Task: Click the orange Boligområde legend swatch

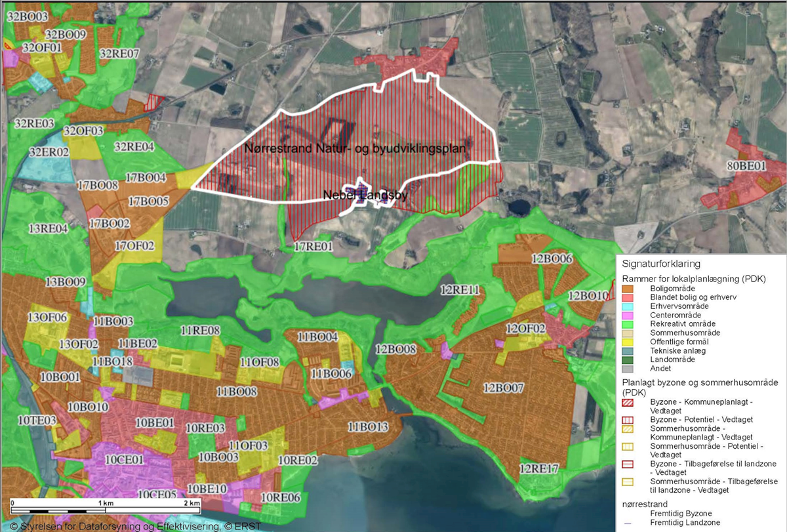Action: pyautogui.click(x=628, y=288)
